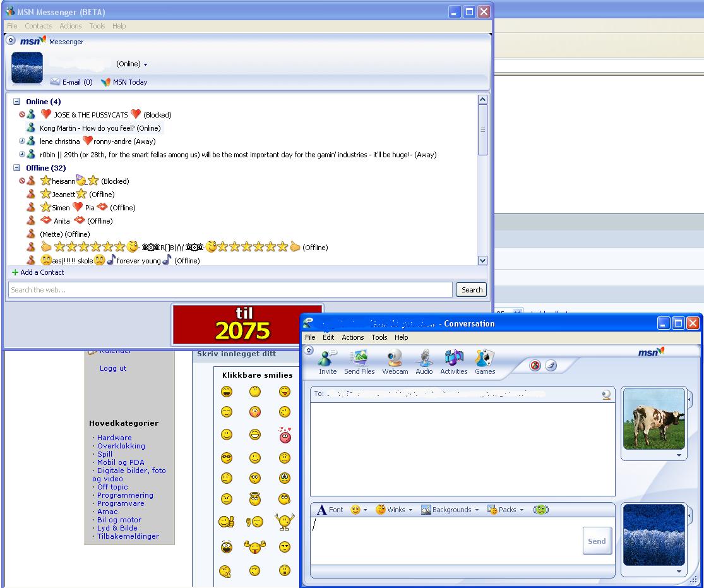Open dropdown under own blue display picture

pyautogui.click(x=679, y=572)
